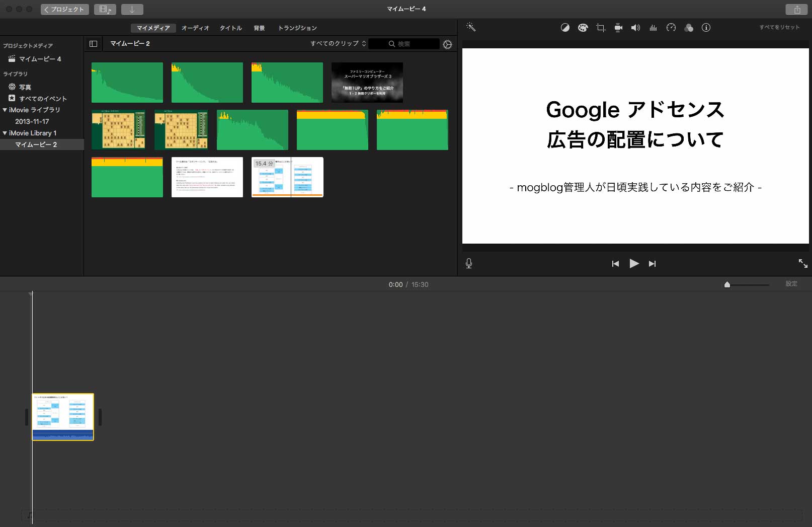The image size is (812, 527).
Task: Adjust the timeline zoom slider handle
Action: click(x=727, y=284)
